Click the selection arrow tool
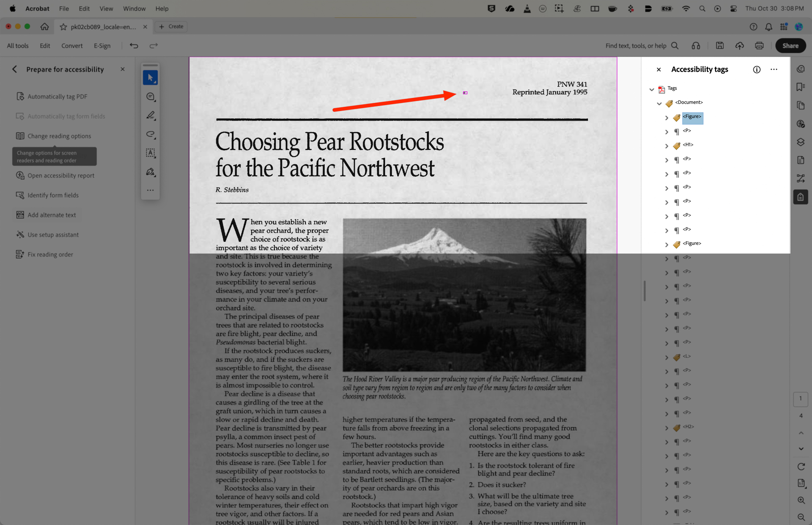 (151, 77)
